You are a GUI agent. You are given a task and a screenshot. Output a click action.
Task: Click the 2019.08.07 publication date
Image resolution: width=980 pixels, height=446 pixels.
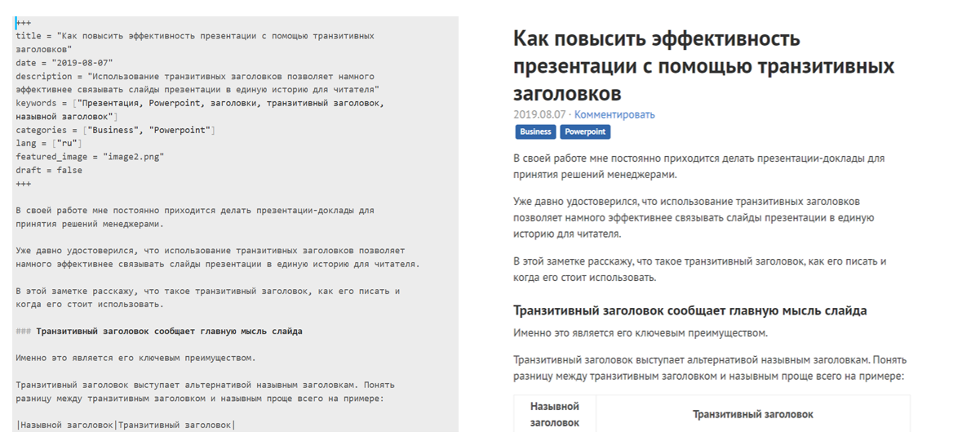click(x=539, y=114)
